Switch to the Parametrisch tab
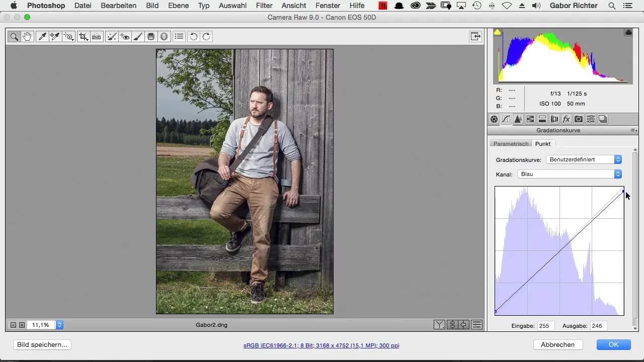Screen dimensions: 644x362 511,144
